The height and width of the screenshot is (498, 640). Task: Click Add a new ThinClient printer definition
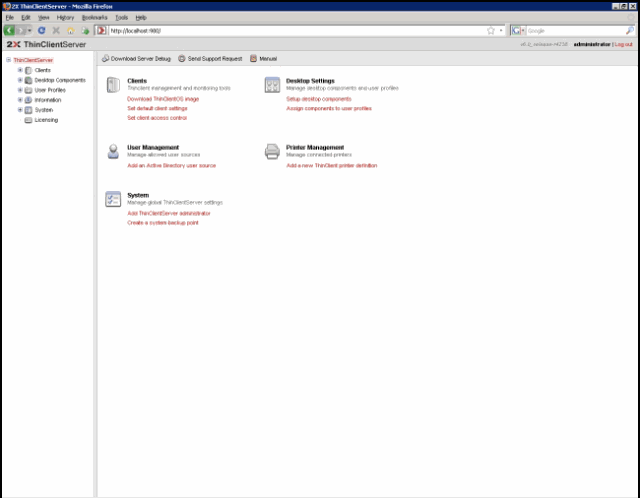pyautogui.click(x=332, y=165)
